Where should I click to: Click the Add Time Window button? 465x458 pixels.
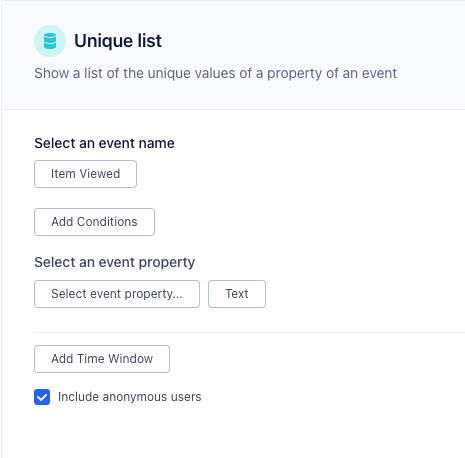click(102, 359)
